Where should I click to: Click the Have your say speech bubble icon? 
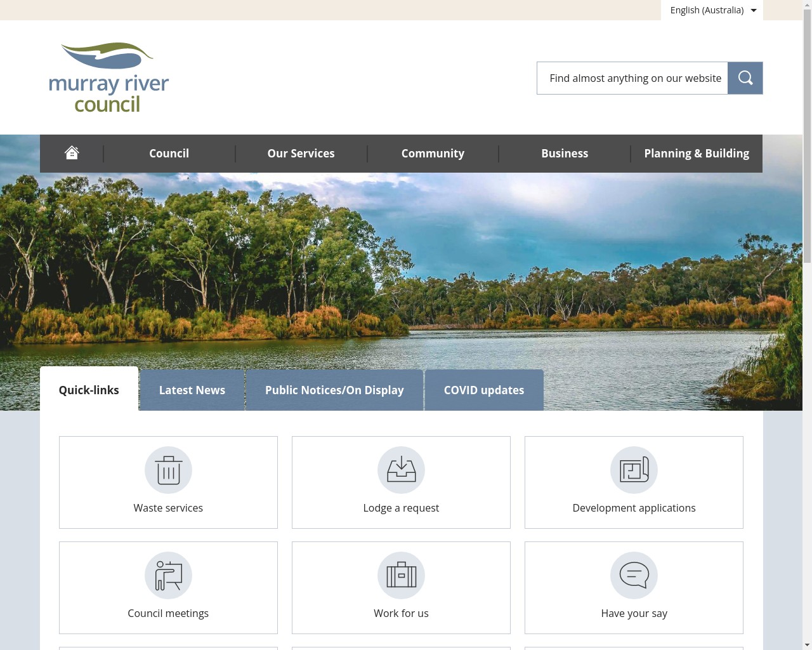tap(634, 575)
